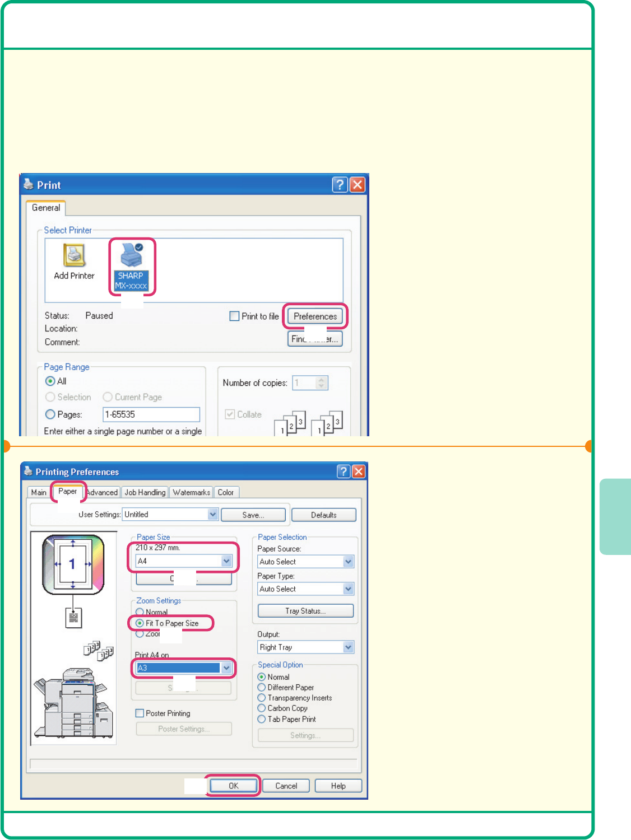Click the Printing Preferences help question-mark icon
Image resolution: width=631 pixels, height=840 pixels.
(344, 472)
